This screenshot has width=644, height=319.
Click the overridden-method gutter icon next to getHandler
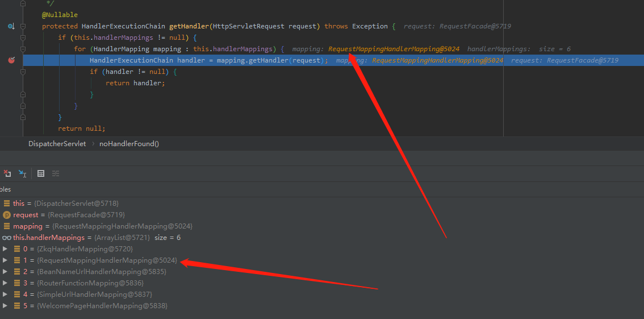(x=11, y=26)
